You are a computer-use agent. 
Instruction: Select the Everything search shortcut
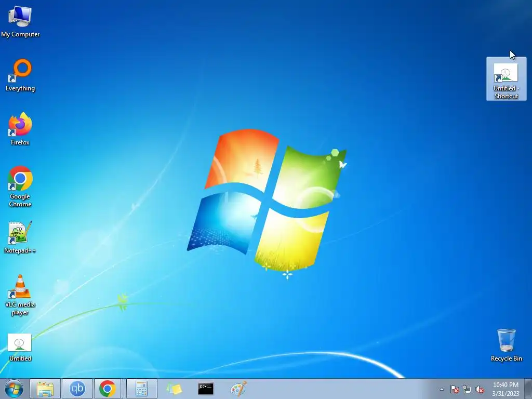point(20,75)
